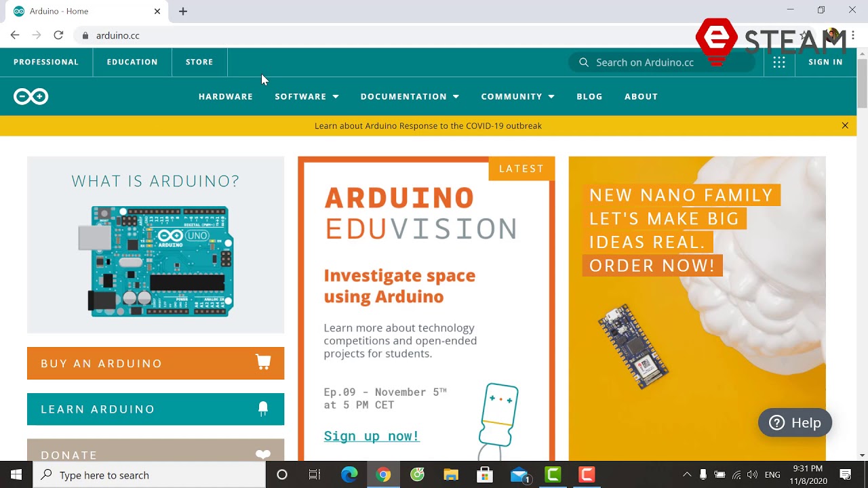868x488 pixels.
Task: Click the Windows Start button
Action: [16, 474]
